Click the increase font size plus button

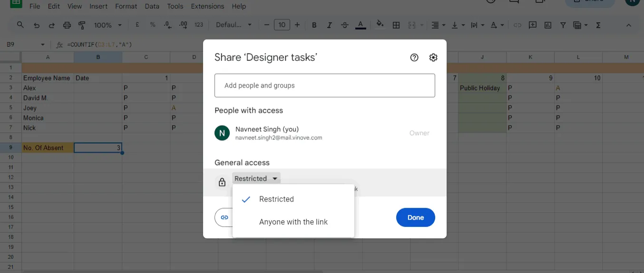297,25
